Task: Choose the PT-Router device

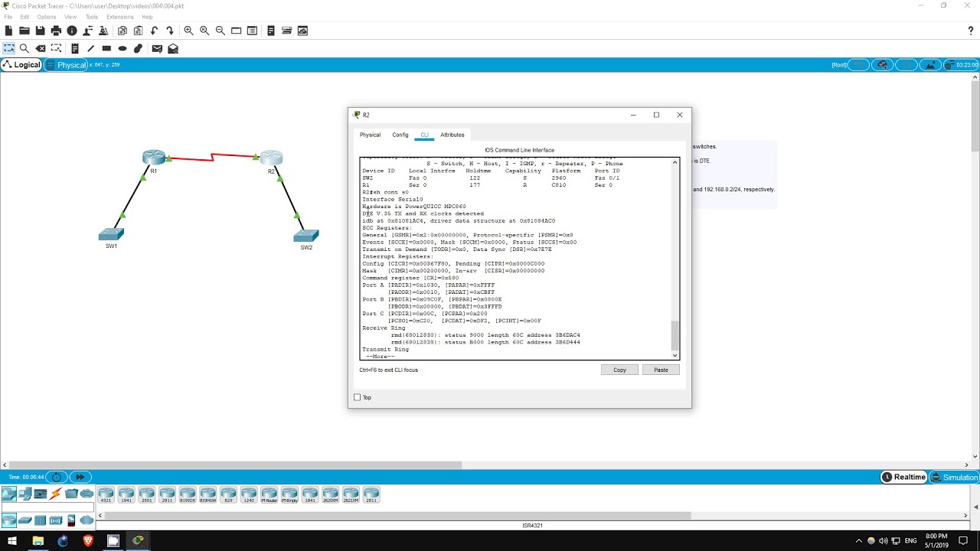Action: pos(269,494)
